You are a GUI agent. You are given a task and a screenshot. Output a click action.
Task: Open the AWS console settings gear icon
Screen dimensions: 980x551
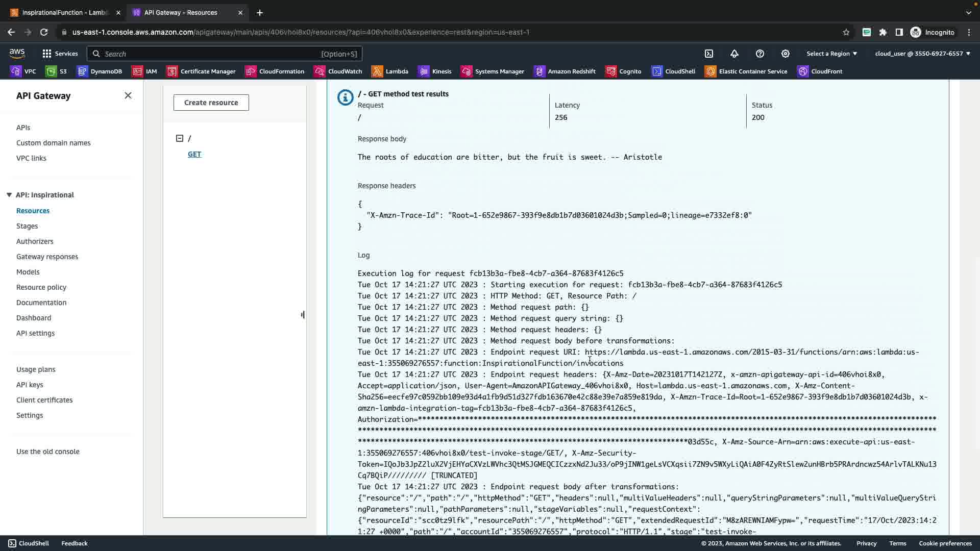pyautogui.click(x=786, y=54)
